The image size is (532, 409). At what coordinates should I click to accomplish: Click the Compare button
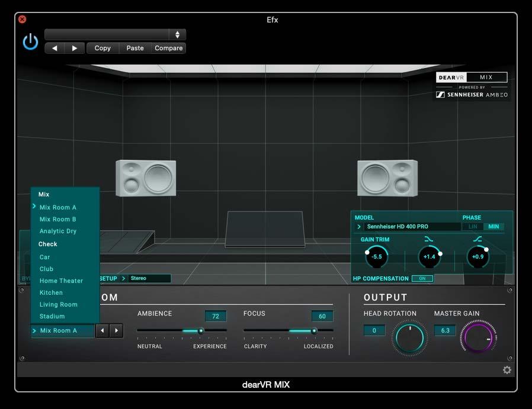coord(169,48)
